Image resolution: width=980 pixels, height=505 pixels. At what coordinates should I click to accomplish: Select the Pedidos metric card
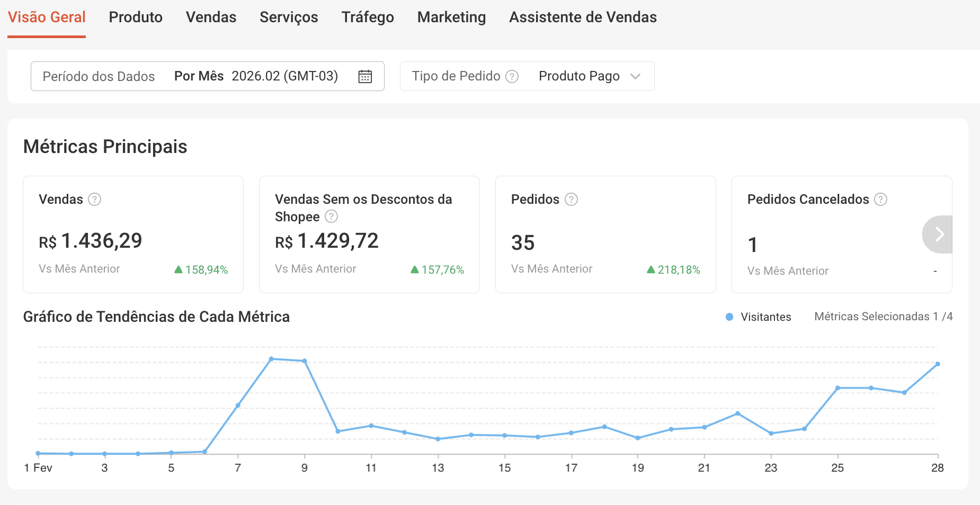pos(605,235)
